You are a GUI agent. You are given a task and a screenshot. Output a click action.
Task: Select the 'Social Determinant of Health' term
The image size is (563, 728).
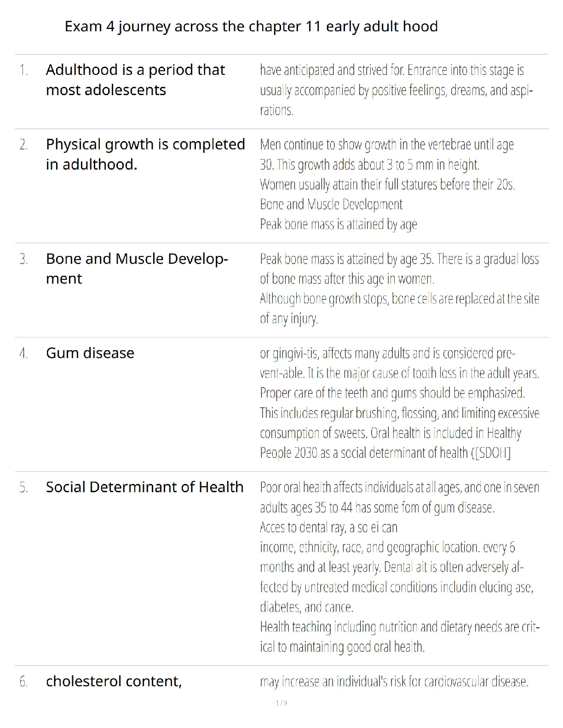pos(144,487)
